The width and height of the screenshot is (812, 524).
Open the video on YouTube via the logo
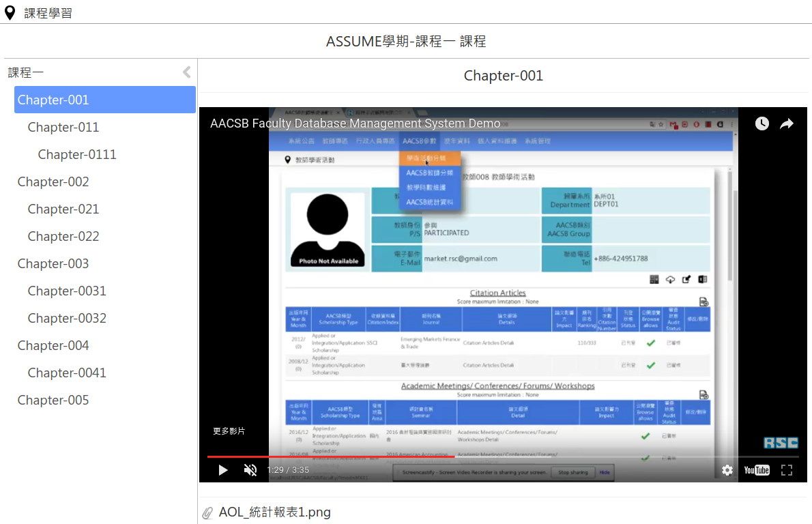[x=757, y=470]
